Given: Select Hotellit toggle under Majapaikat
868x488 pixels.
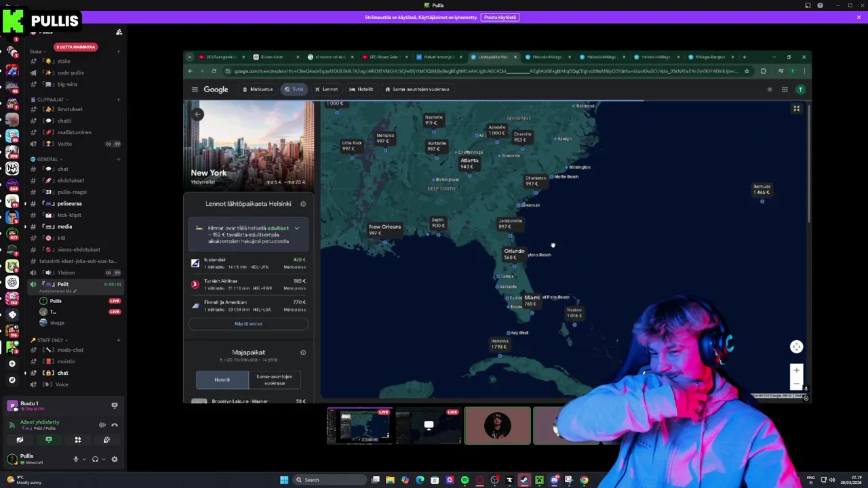Looking at the screenshot, I should tap(222, 380).
